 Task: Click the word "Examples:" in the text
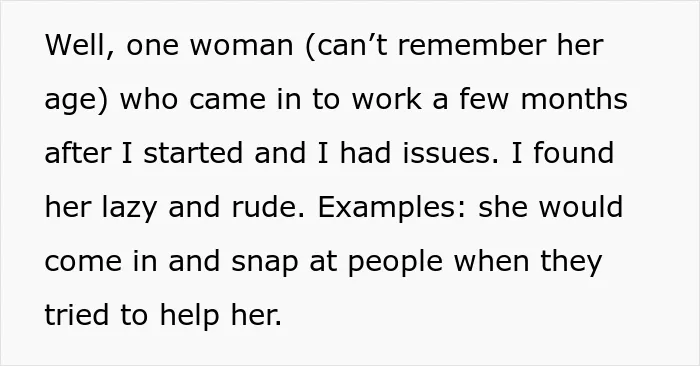point(392,208)
